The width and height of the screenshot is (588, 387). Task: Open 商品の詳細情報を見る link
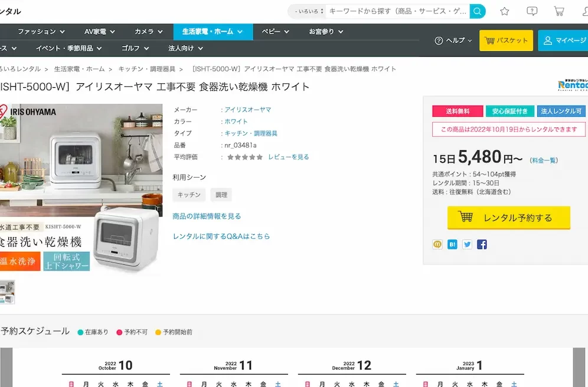(x=207, y=216)
